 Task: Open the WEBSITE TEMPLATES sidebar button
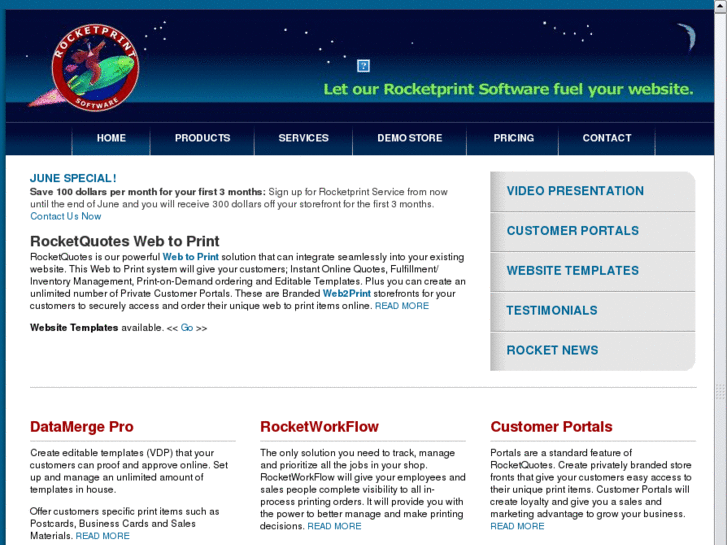click(x=593, y=271)
